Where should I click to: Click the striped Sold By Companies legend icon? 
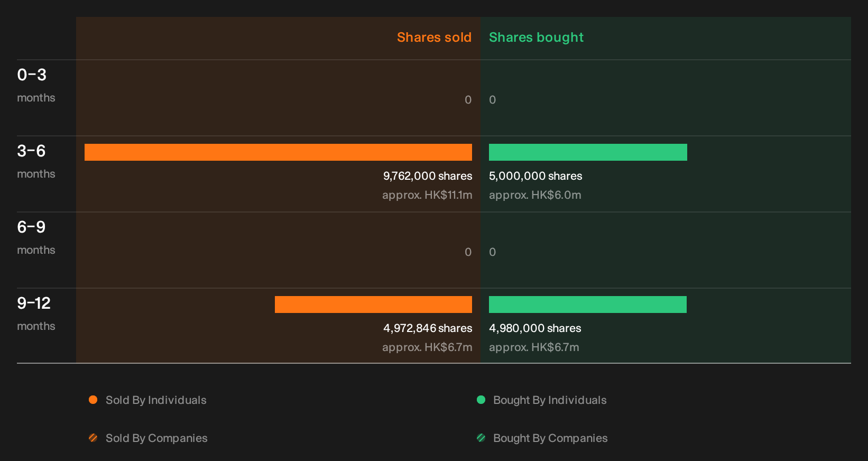pyautogui.click(x=93, y=438)
